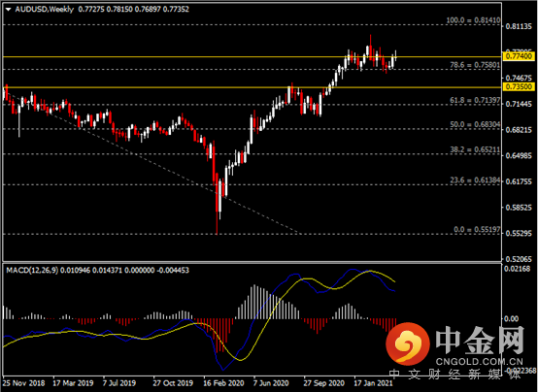Click the 17 Jan 2021 date marker
The height and width of the screenshot is (392, 538).
374,383
